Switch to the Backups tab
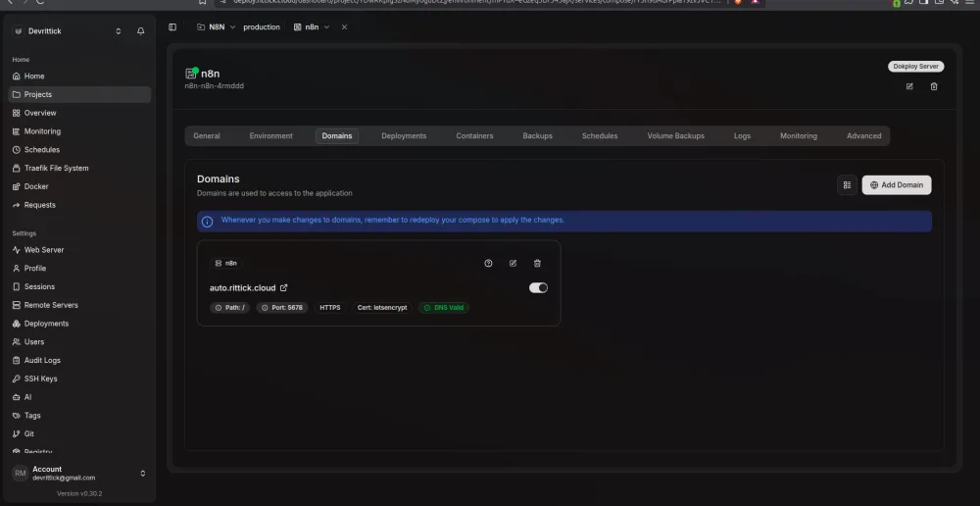This screenshot has width=980, height=506. click(537, 135)
